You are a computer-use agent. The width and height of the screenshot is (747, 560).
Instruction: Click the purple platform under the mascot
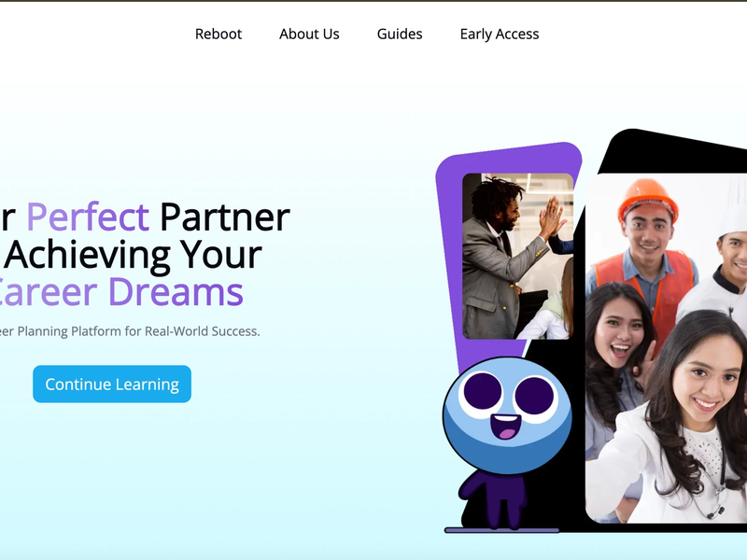pos(501,530)
